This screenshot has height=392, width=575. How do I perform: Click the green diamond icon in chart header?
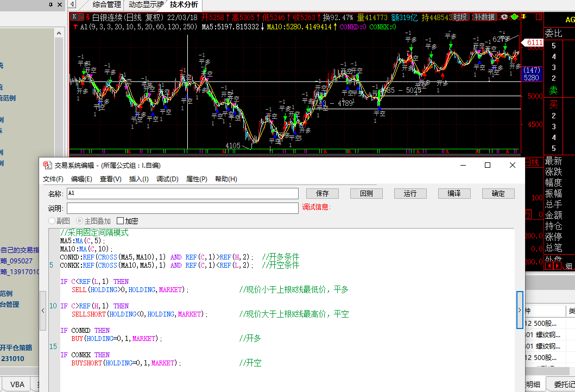[x=515, y=17]
